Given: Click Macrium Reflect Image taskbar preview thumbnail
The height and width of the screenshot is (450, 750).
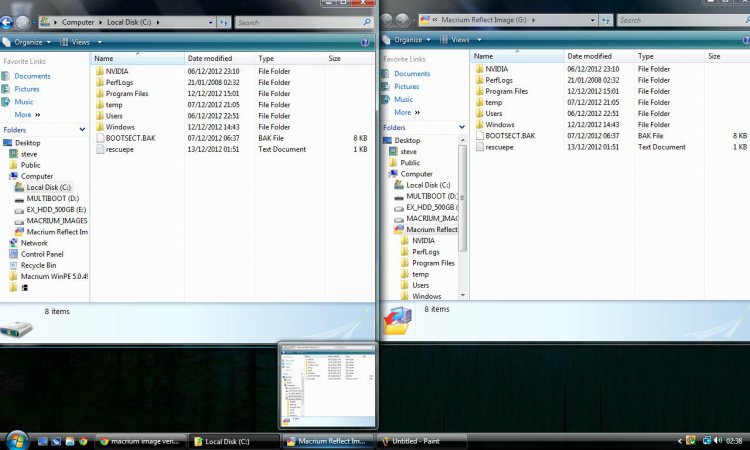Looking at the screenshot, I should click(x=328, y=385).
